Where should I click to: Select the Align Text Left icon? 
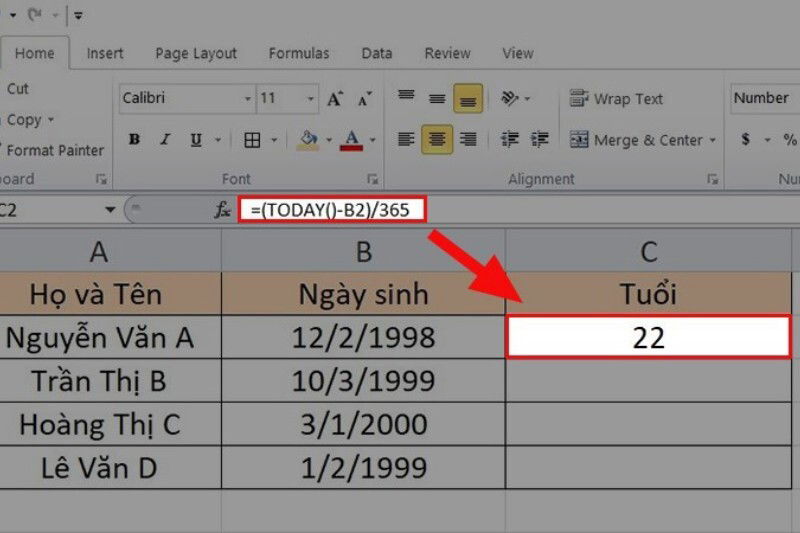[406, 139]
